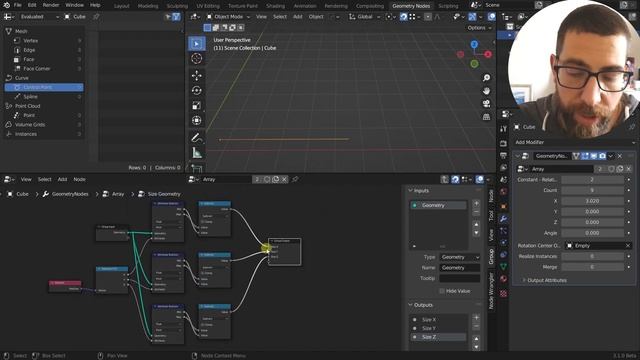This screenshot has width=640, height=360.
Task: Open the Object Data green triangle tab
Action: 503,267
